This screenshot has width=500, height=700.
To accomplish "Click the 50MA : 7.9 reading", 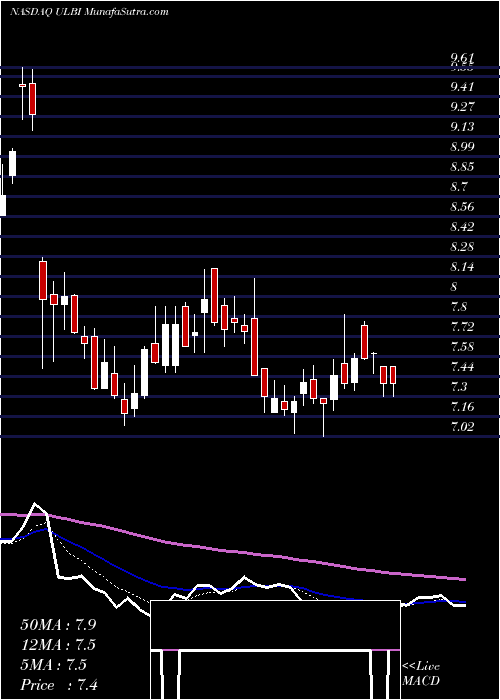I will click(58, 625).
